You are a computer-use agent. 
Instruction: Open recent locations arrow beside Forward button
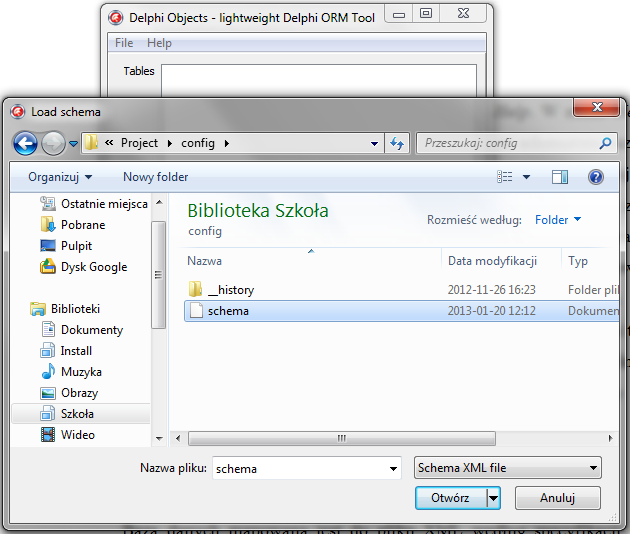(x=73, y=143)
